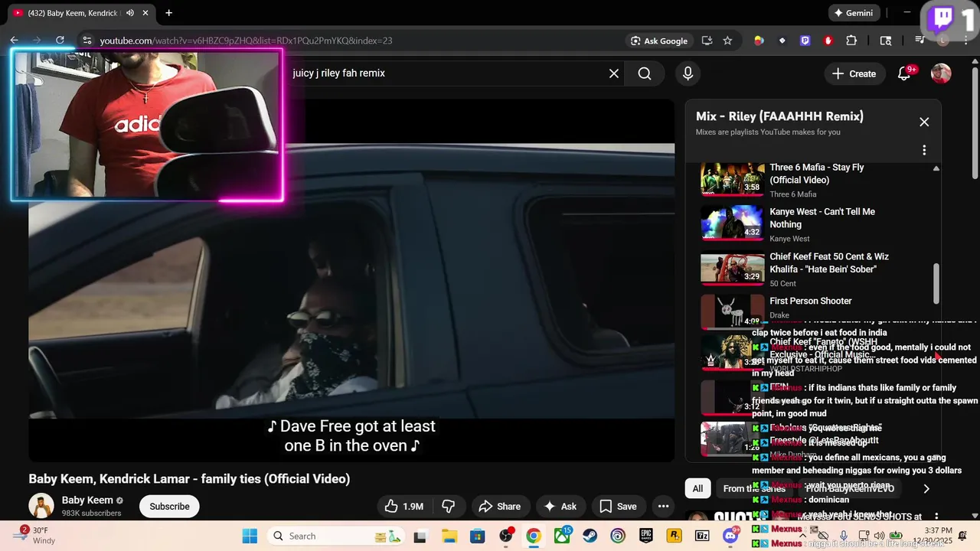
Task: Open the media controls music-note icon
Action: [920, 41]
